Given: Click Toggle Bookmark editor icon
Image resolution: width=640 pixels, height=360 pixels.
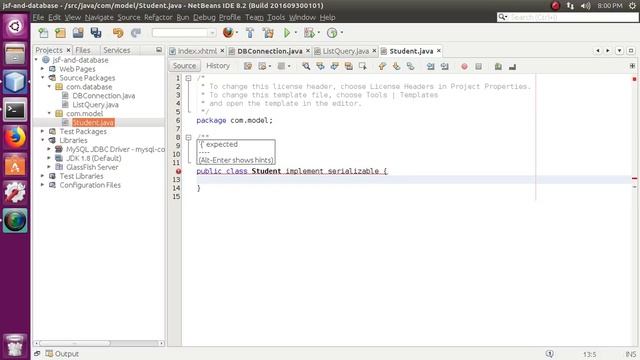Looking at the screenshot, I should [x=410, y=66].
